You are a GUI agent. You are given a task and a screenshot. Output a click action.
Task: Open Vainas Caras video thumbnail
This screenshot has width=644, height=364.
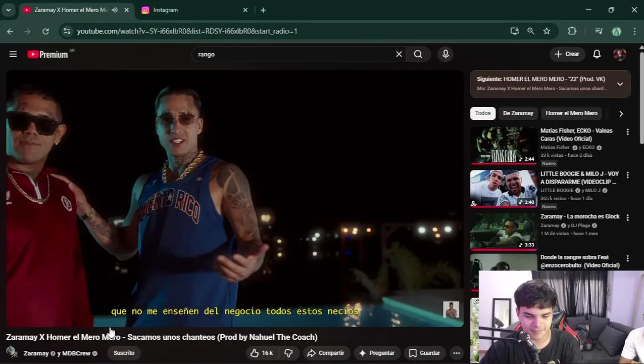(x=504, y=146)
